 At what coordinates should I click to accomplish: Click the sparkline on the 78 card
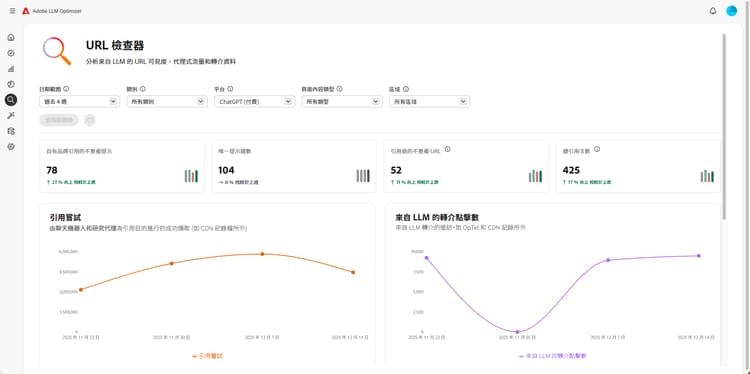click(191, 176)
